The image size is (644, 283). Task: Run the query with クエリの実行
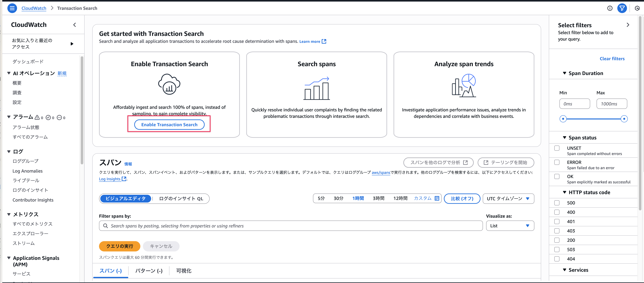coord(119,246)
